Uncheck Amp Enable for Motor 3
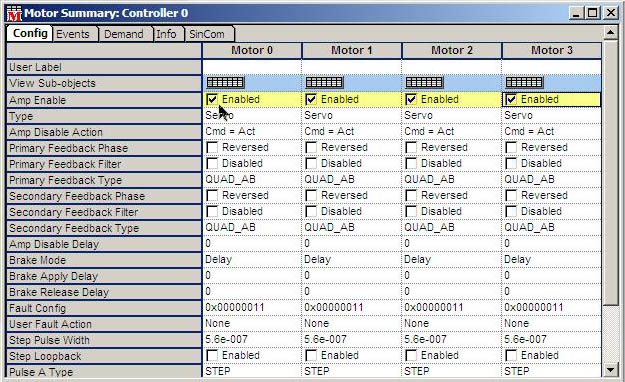Viewport: 625px width, 382px height. pyautogui.click(x=511, y=99)
